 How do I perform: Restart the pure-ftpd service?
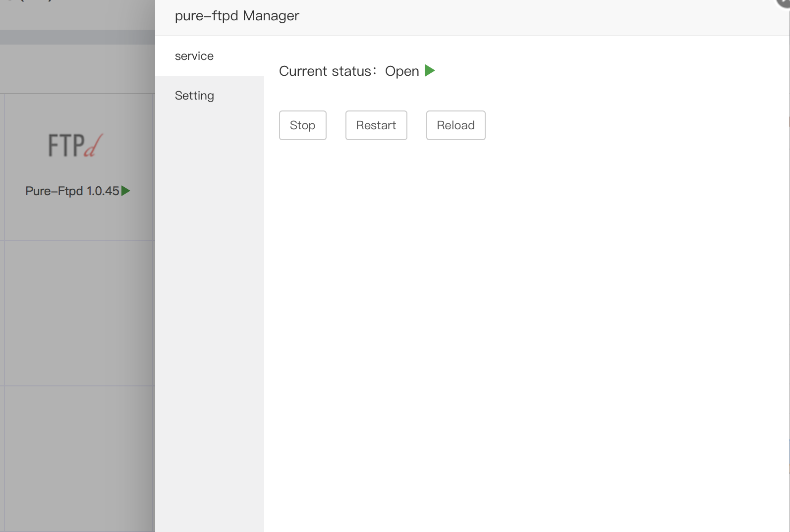coord(376,125)
